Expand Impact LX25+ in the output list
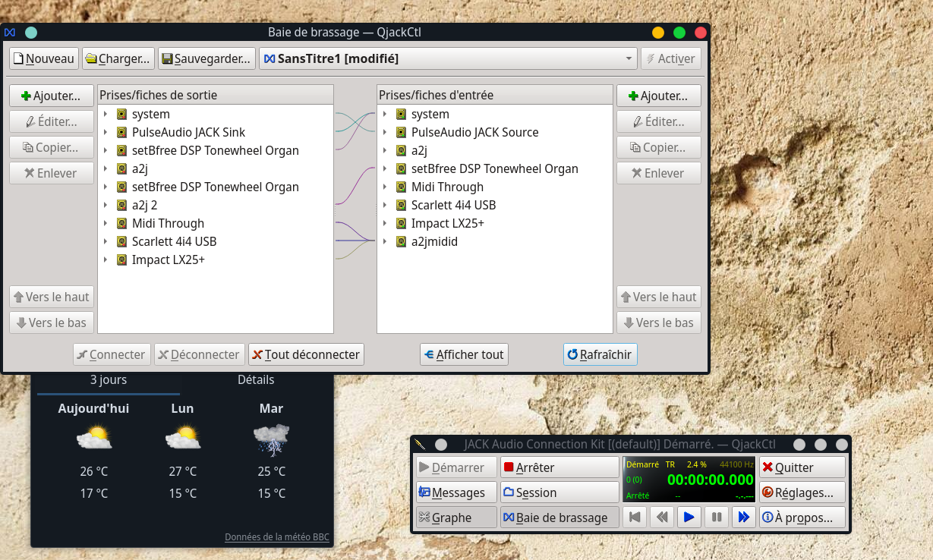The height and width of the screenshot is (560, 933). [106, 260]
